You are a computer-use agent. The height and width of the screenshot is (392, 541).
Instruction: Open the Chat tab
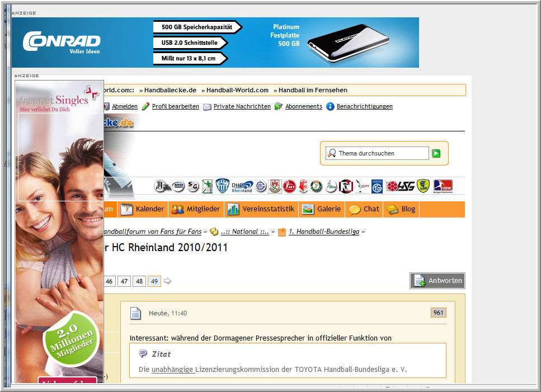coord(364,209)
